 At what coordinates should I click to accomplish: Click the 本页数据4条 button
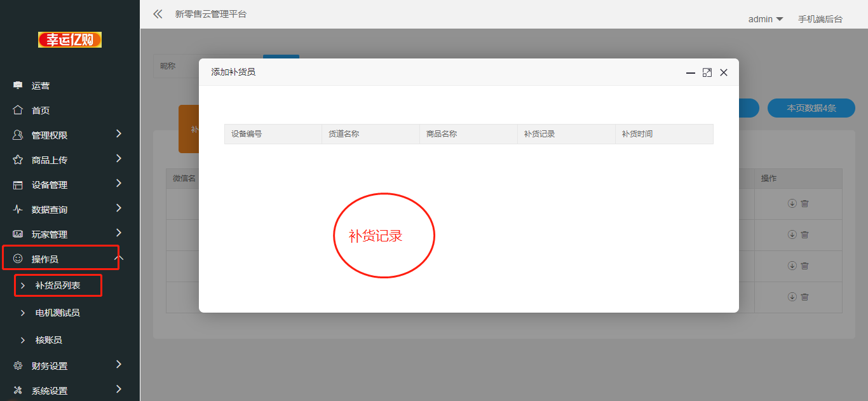click(x=811, y=108)
